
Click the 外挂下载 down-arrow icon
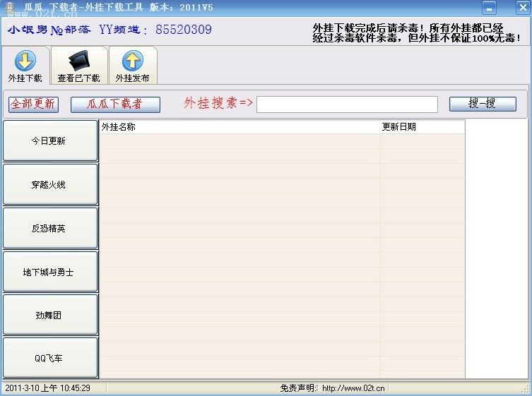pyautogui.click(x=25, y=61)
